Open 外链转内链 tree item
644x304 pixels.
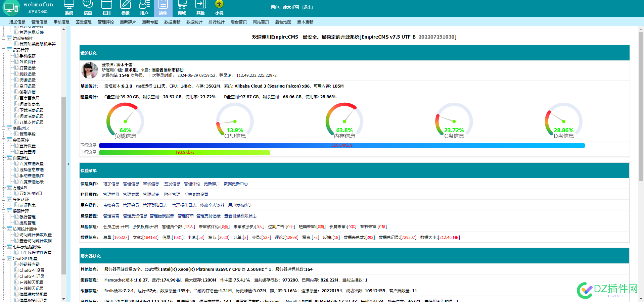[x=30, y=264]
